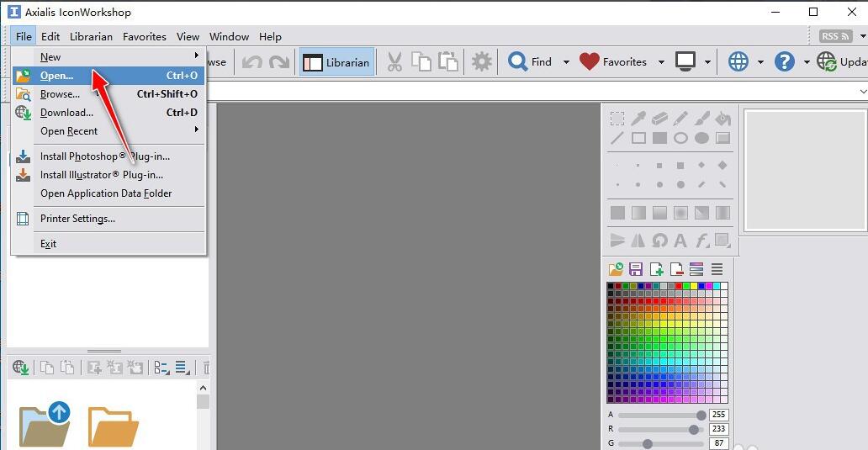Pick the Paint Bucket fill tool
Viewport: 868px width, 450px height.
[x=722, y=119]
